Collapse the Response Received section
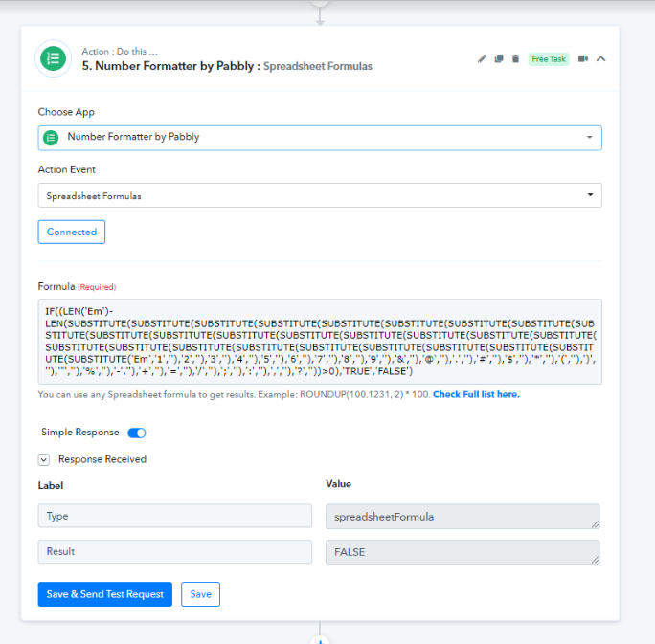This screenshot has height=644, width=655. 44,459
